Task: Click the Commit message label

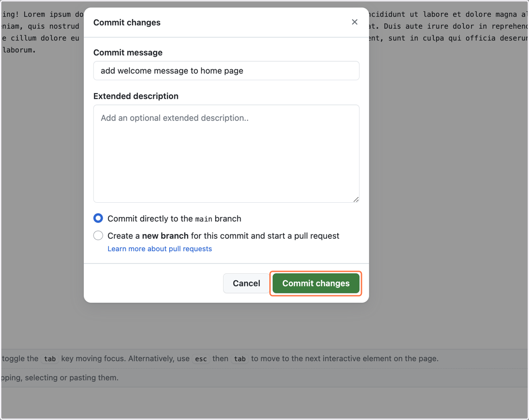Action: point(128,52)
